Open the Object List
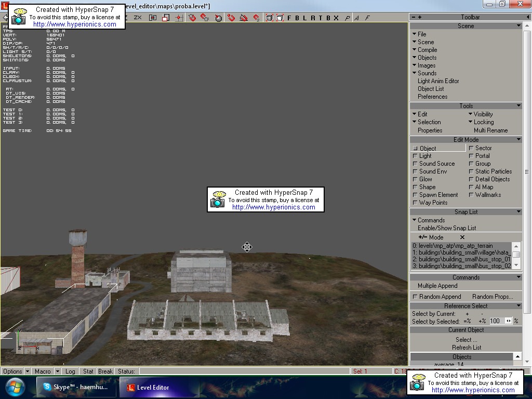The height and width of the screenshot is (399, 532). click(x=431, y=89)
